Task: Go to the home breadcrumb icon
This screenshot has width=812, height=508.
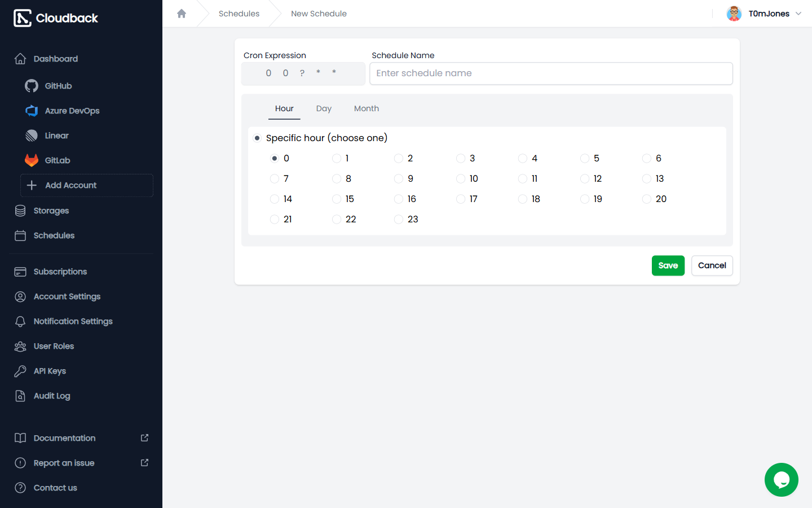Action: click(182, 14)
